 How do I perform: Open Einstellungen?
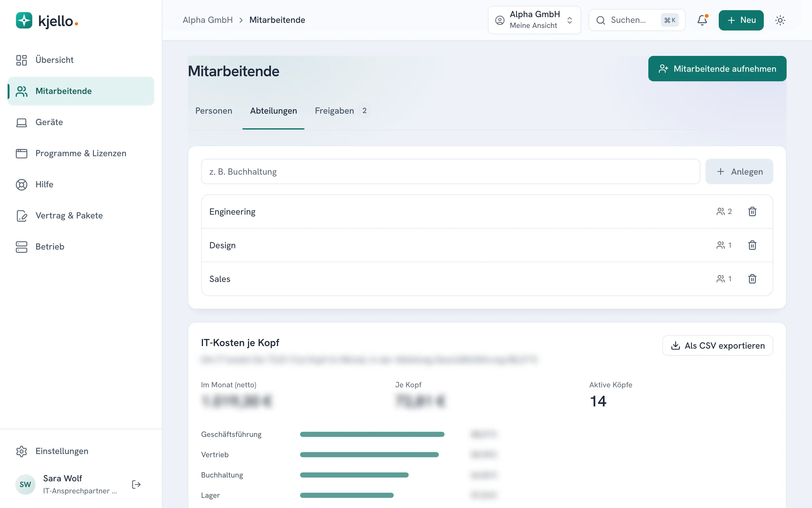point(81,451)
